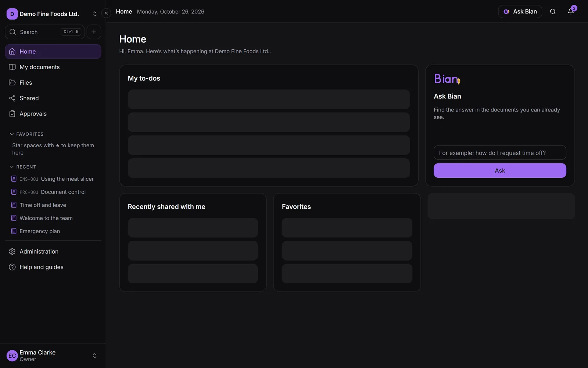588x368 pixels.
Task: Click the Ask Bian button in top bar
Action: point(520,11)
